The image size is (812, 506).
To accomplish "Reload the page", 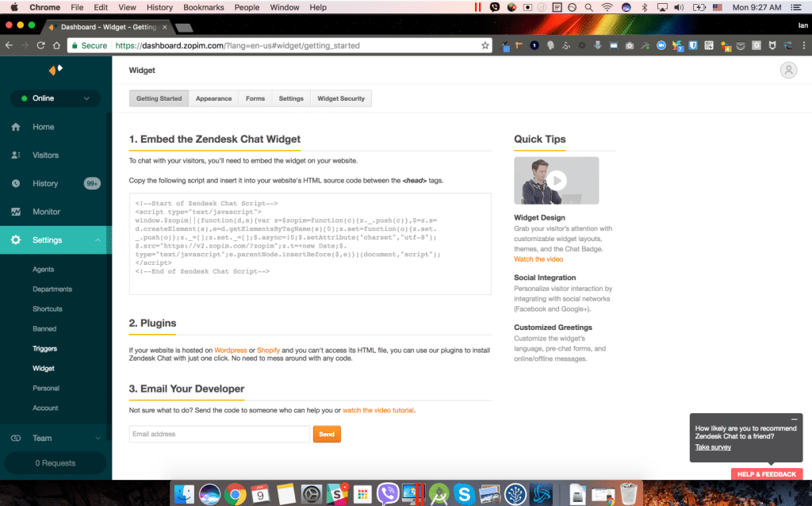I will click(x=40, y=45).
